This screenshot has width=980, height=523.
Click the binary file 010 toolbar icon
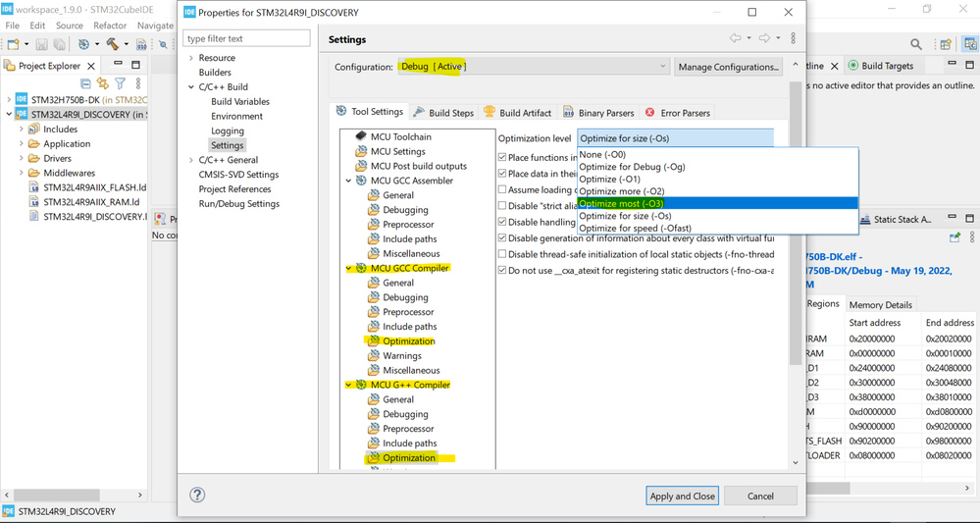(141, 44)
